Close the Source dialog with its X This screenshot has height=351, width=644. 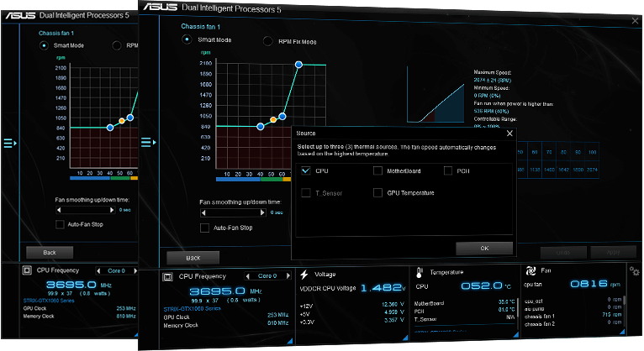click(x=509, y=134)
